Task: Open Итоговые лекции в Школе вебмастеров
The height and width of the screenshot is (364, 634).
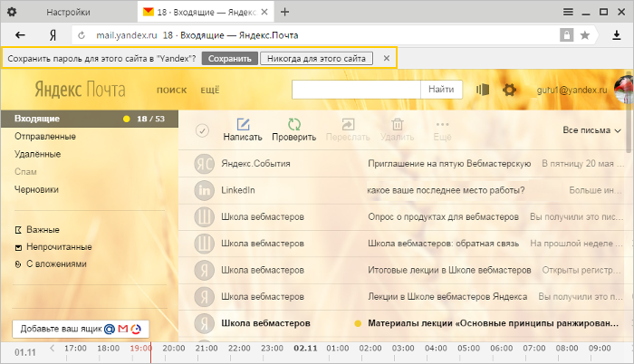Action: coord(449,270)
